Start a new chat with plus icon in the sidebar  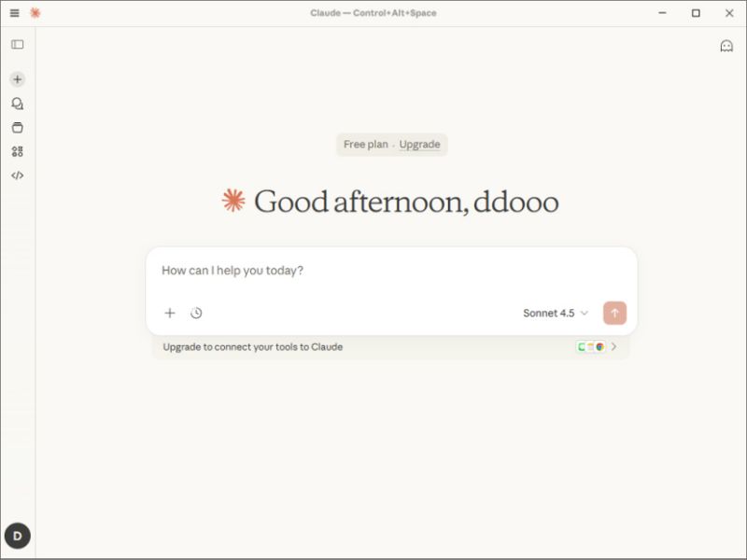pyautogui.click(x=18, y=79)
